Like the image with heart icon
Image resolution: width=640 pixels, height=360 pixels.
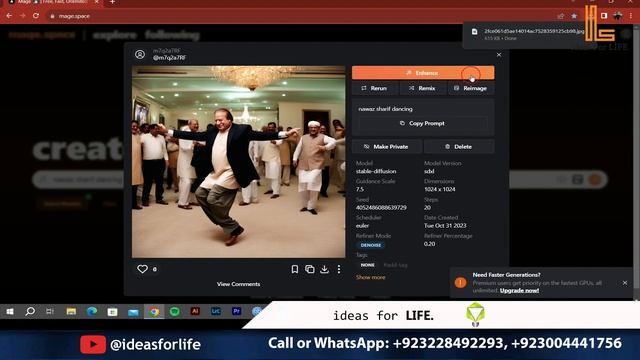pos(142,269)
